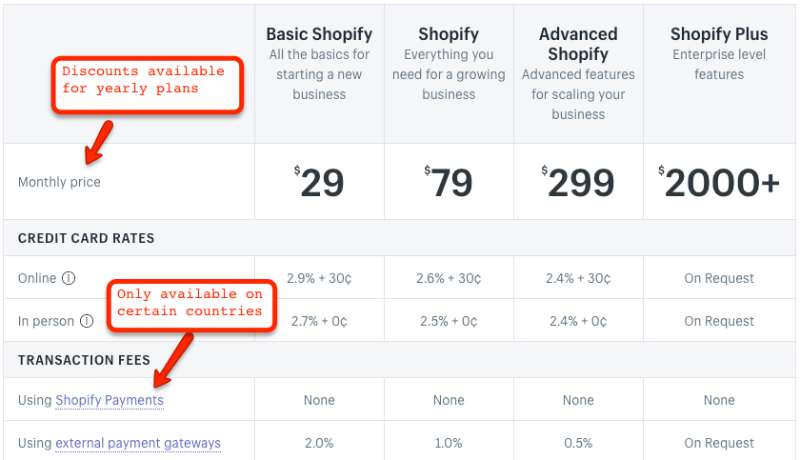Select the Shopify Plus plan heading
The height and width of the screenshot is (460, 800).
tap(719, 34)
